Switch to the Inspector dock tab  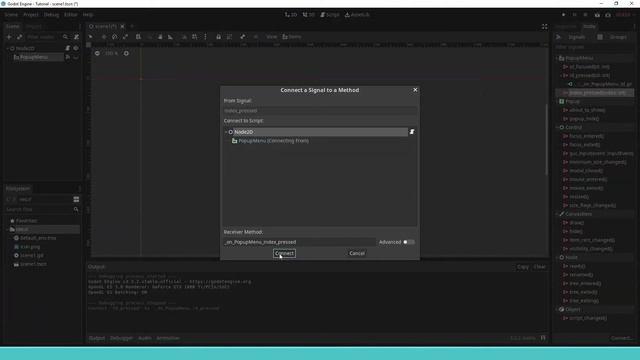(565, 26)
